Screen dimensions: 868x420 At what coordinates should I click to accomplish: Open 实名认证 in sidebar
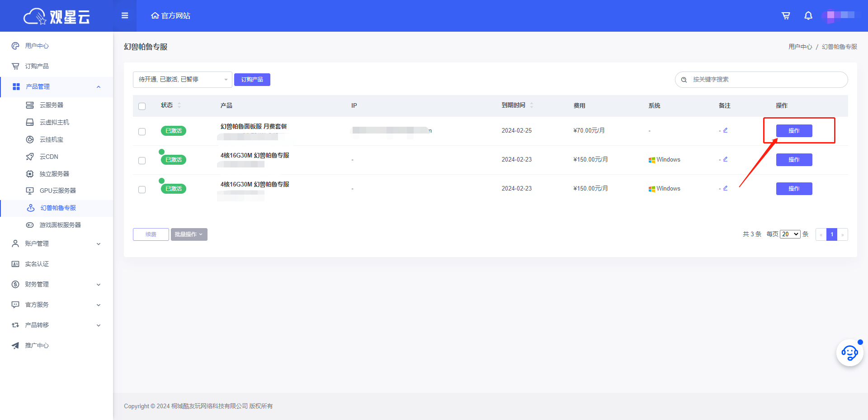click(x=57, y=264)
